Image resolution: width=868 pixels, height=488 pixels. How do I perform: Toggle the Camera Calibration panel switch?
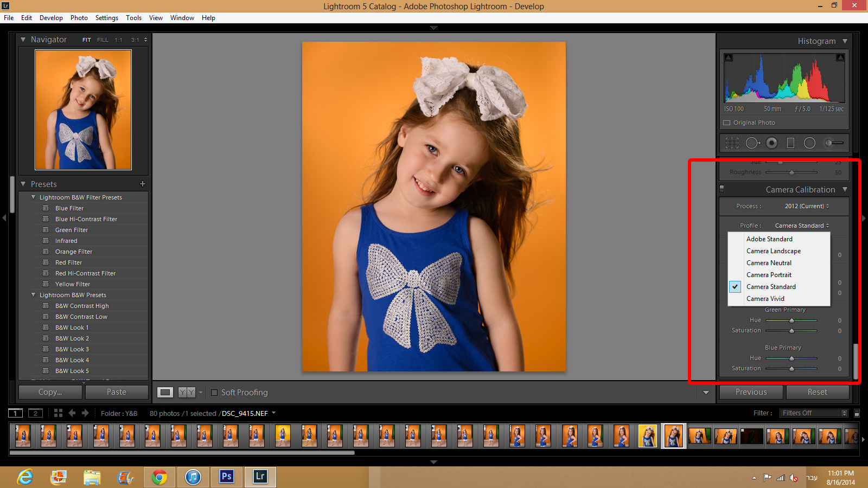click(x=722, y=189)
